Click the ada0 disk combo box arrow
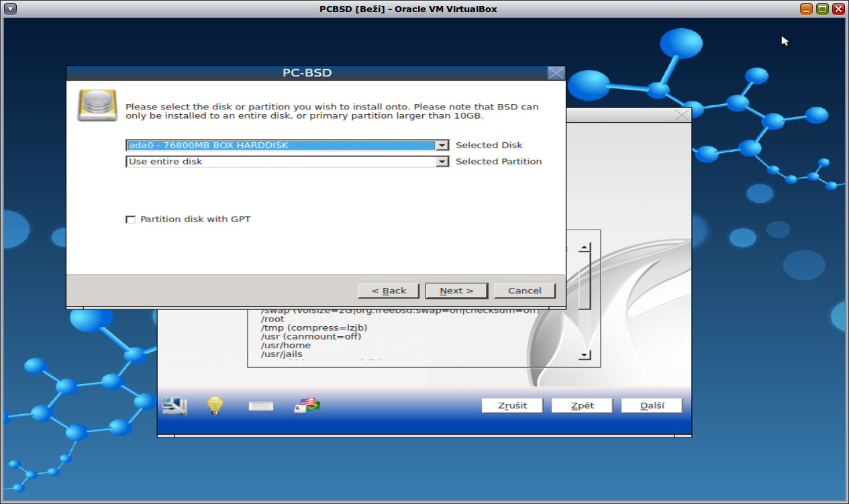The height and width of the screenshot is (504, 849). [x=442, y=145]
